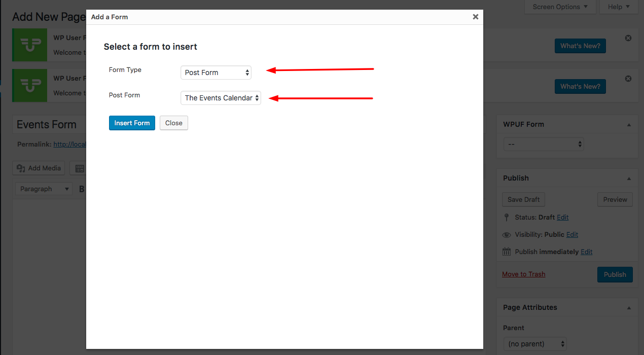Click the "Add a Form" dialog title

coord(110,17)
